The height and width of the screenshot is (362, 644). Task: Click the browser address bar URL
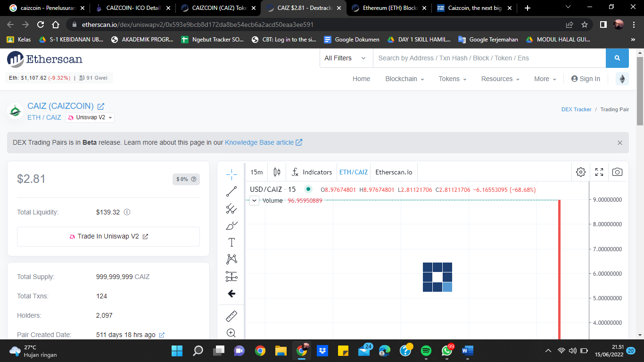click(198, 25)
